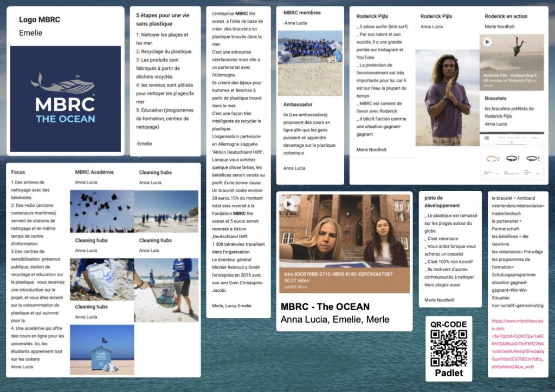Click the "Bracelets" post title
The width and height of the screenshot is (555, 392).
point(495,98)
